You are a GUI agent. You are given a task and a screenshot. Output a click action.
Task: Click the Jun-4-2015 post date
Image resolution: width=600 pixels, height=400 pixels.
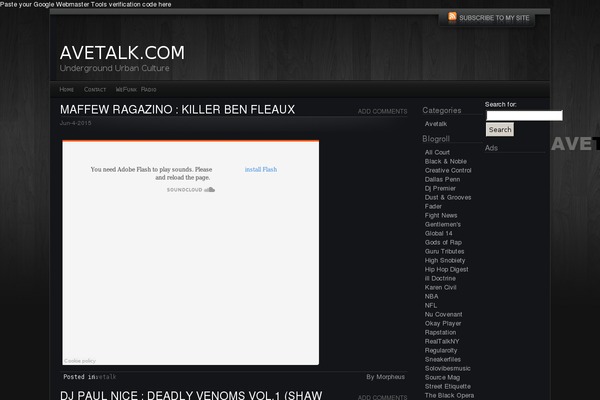[x=75, y=123]
